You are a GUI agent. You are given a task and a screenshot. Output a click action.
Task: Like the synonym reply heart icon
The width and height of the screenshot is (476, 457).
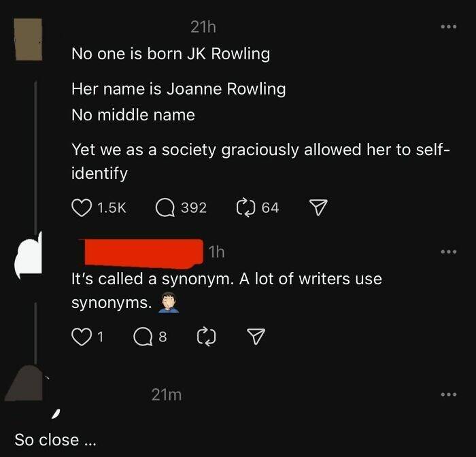[82, 337]
